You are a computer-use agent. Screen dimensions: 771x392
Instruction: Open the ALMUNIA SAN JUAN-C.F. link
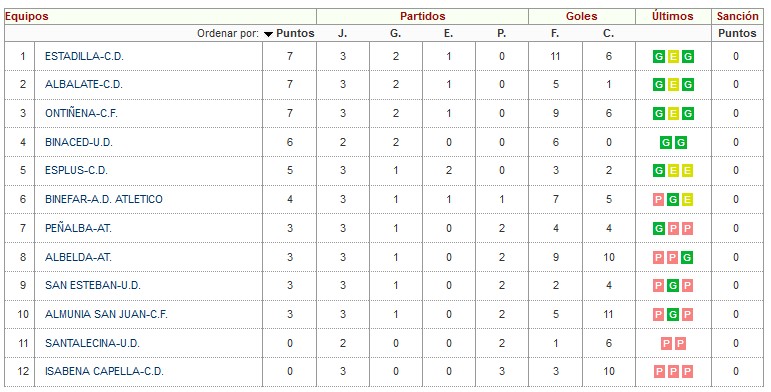(x=106, y=314)
